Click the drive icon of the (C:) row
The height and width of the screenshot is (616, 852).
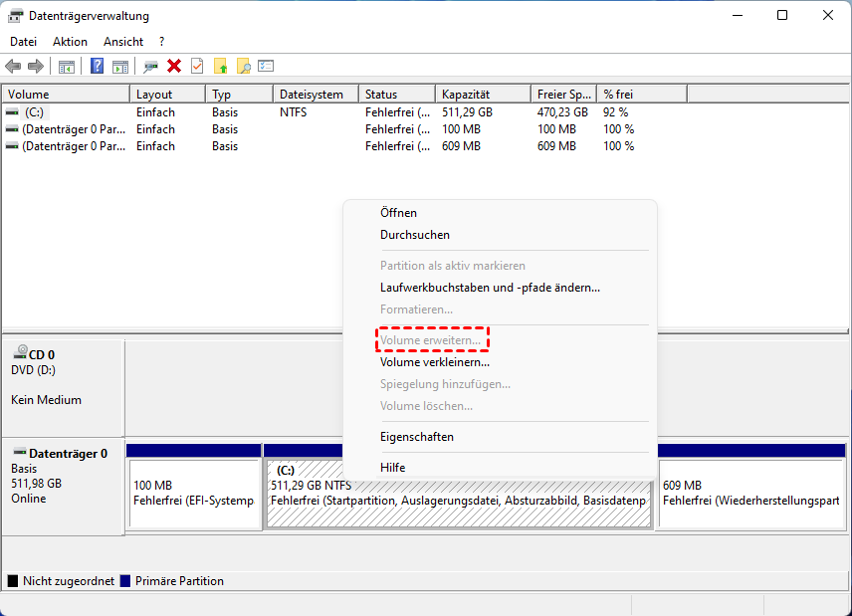[12, 112]
